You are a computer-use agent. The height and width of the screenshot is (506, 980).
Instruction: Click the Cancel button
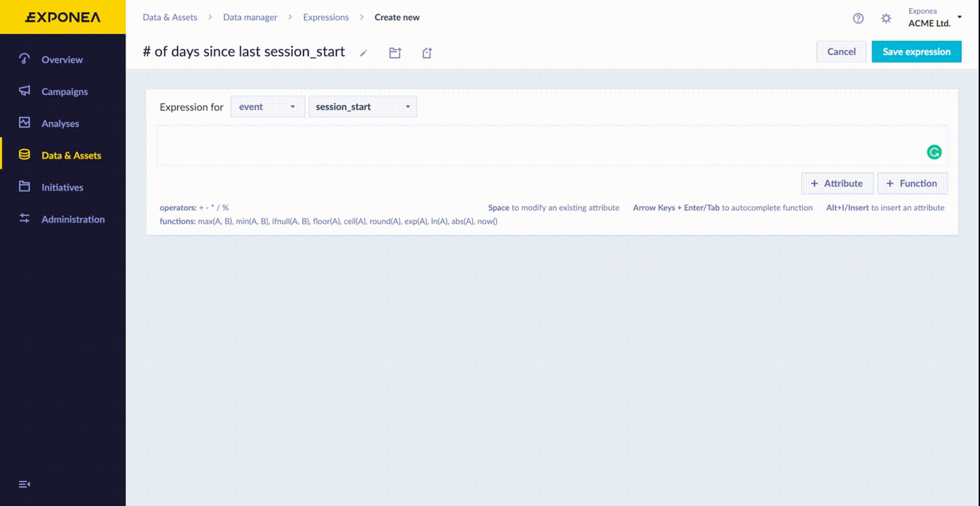coord(841,51)
